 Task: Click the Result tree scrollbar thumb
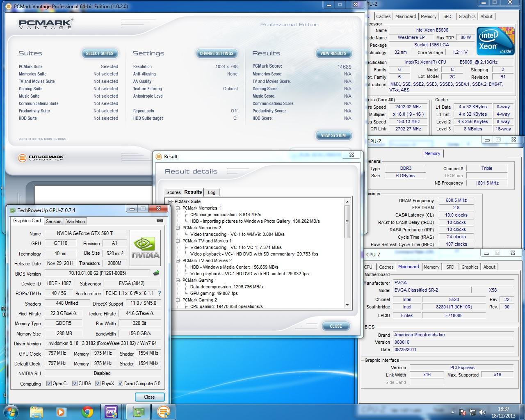347,222
